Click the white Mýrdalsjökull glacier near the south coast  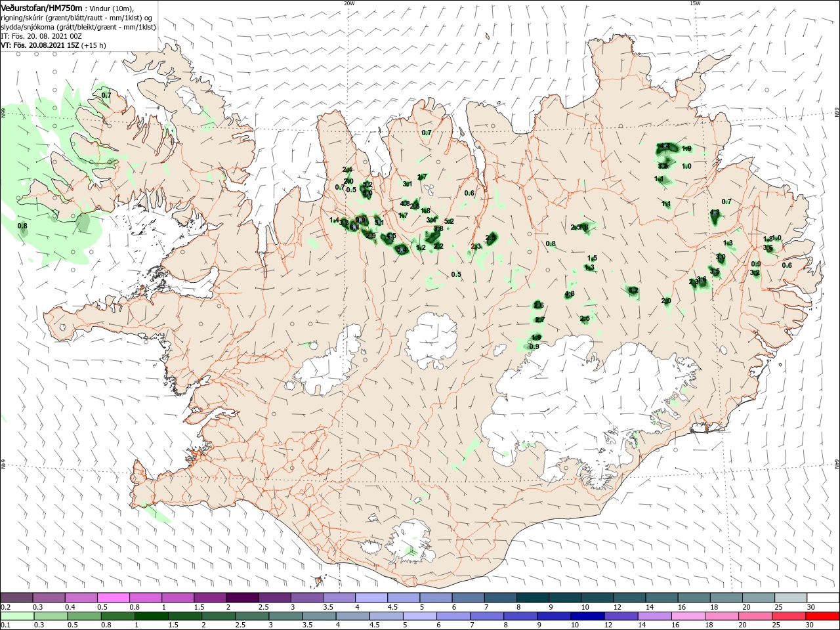(410, 541)
